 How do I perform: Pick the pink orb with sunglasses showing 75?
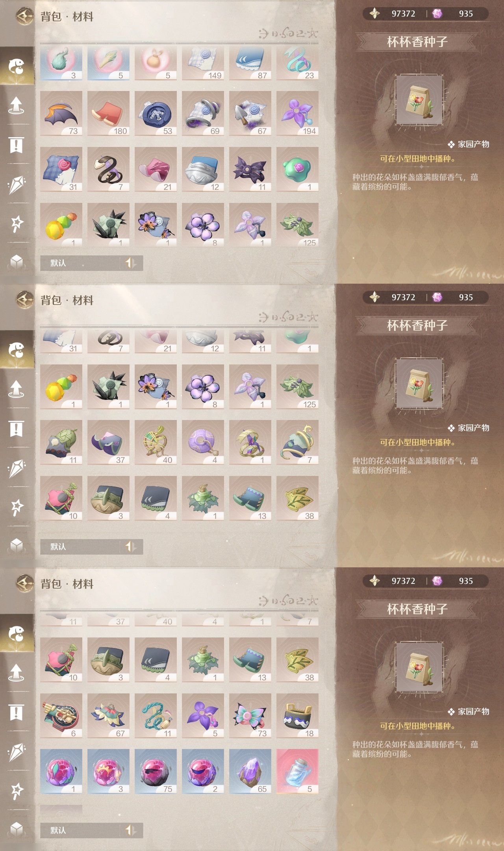pos(156,771)
